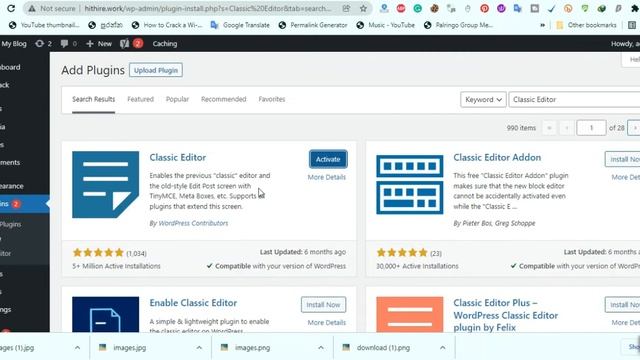Switch to the Favorites tab
The width and height of the screenshot is (640, 360).
(272, 99)
